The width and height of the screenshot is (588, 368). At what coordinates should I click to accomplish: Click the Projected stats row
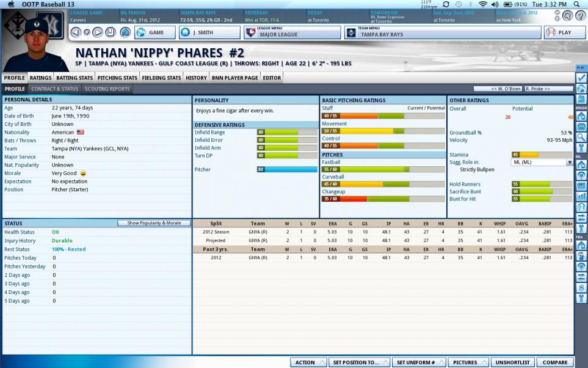tap(383, 240)
